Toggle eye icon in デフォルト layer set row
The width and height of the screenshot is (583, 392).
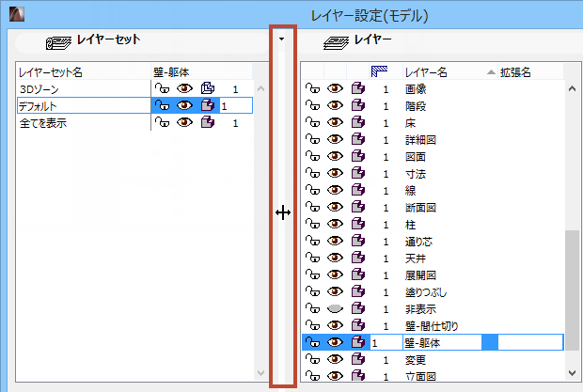[184, 105]
